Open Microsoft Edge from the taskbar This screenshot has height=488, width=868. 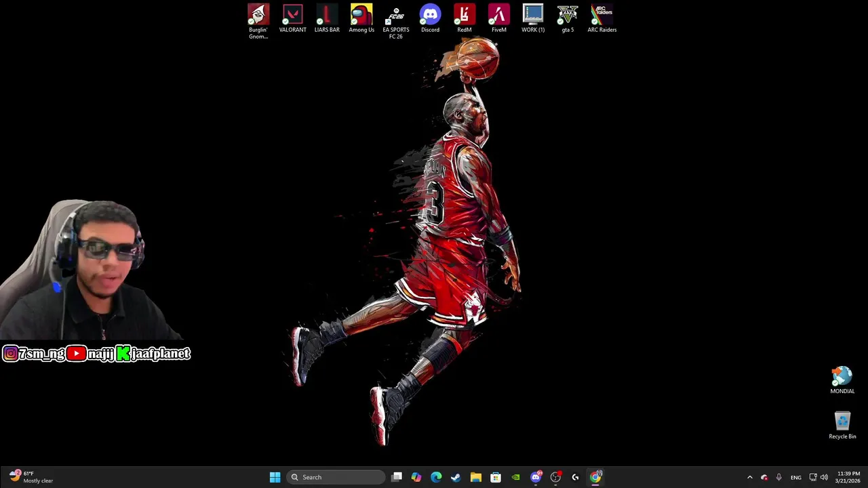(436, 477)
